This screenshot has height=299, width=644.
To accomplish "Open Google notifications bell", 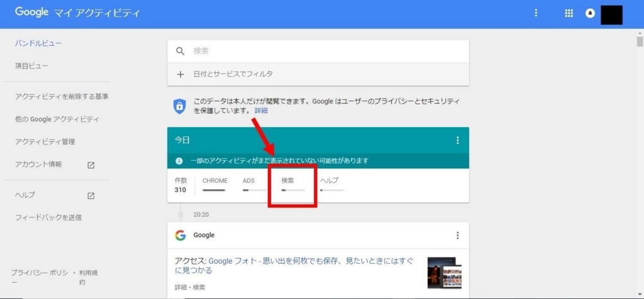I will pos(590,13).
